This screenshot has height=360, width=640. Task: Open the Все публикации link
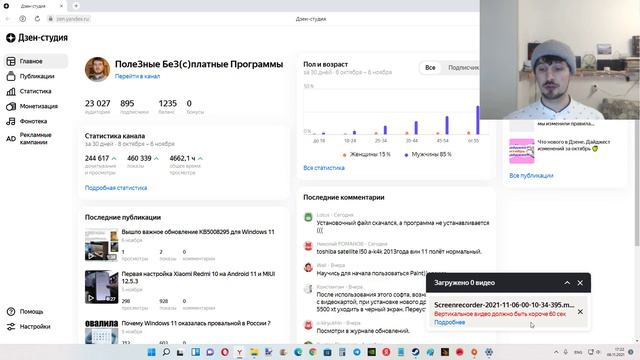pos(531,176)
